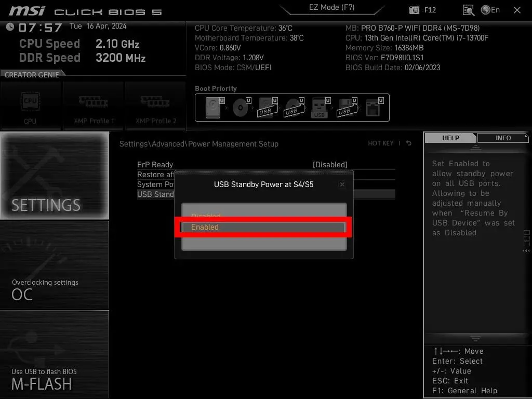The image size is (532, 399).
Task: Click the Motherboard Temperature 38°C reading
Action: 249,38
